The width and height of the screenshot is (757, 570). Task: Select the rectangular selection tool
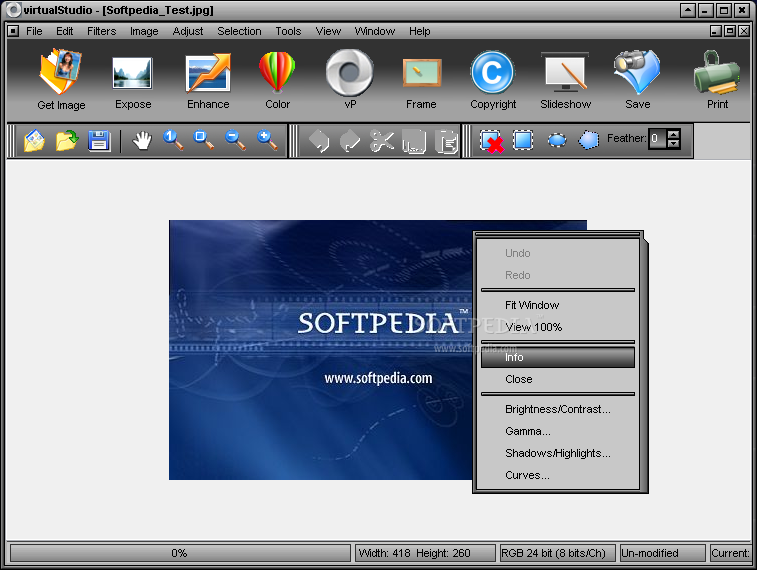click(x=523, y=140)
